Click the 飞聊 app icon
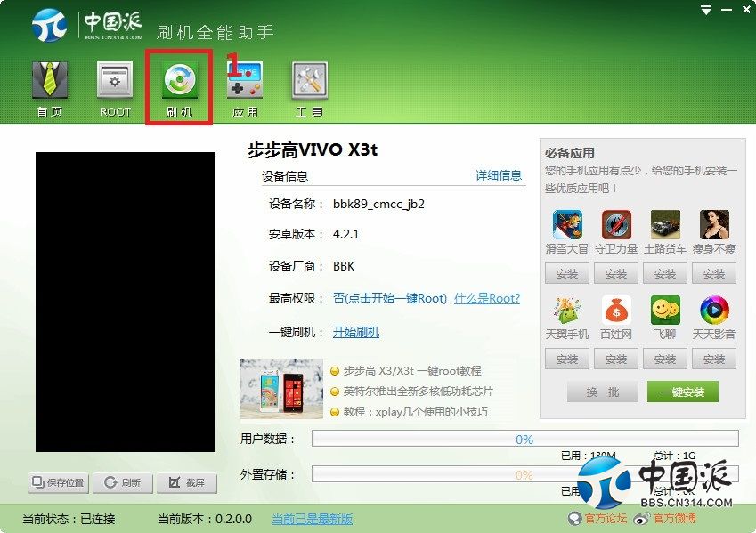The height and width of the screenshot is (533, 756). pos(665,310)
